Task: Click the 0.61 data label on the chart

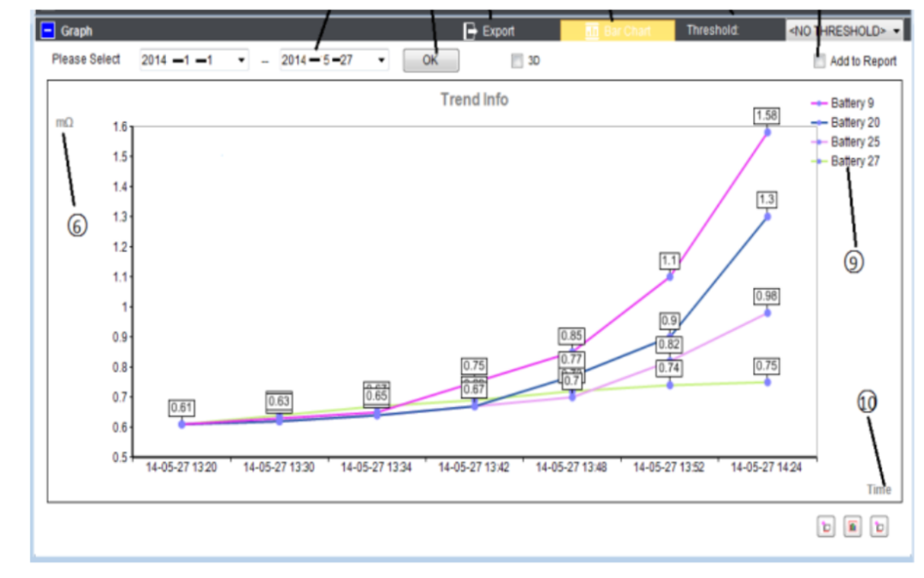Action: pos(181,408)
